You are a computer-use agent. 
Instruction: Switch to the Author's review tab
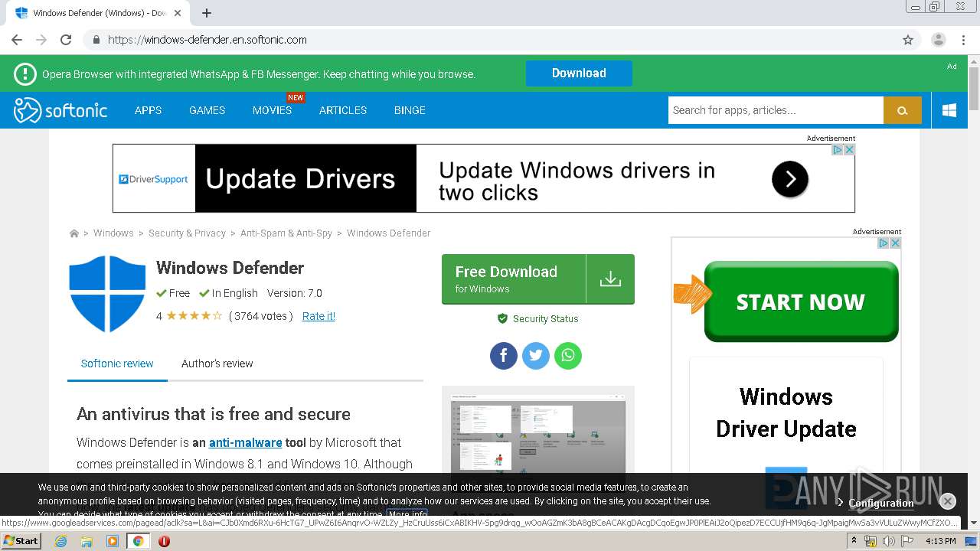[x=217, y=364]
